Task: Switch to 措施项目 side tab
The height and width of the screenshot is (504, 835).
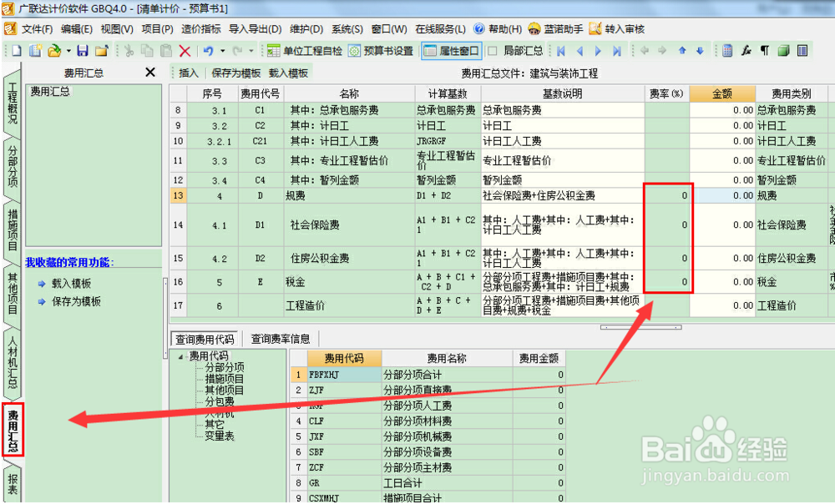Action: coord(13,230)
